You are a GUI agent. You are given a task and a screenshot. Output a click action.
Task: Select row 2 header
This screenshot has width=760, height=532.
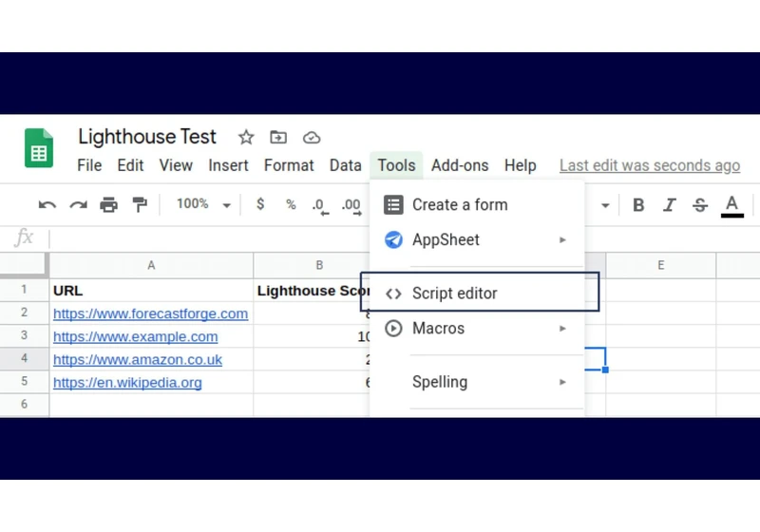24,313
